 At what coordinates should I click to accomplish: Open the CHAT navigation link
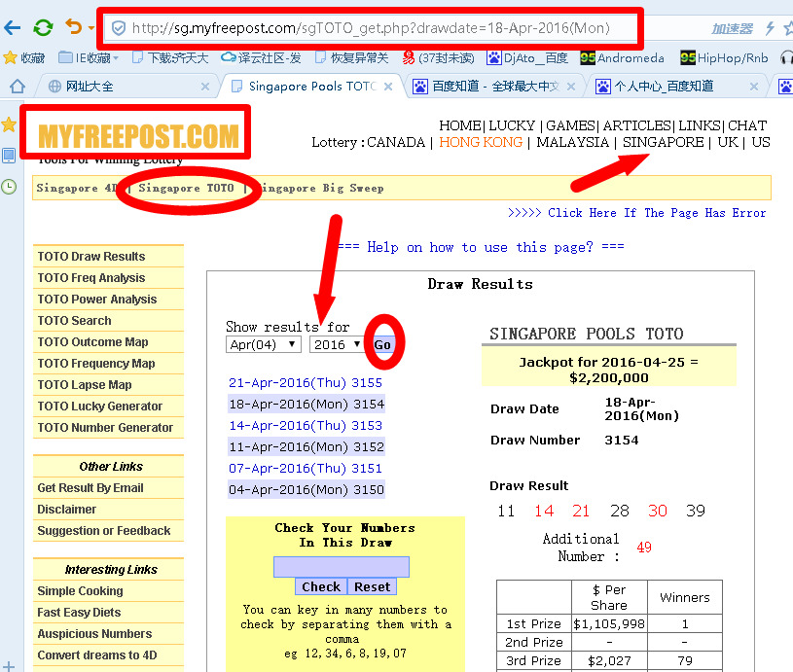coord(747,125)
